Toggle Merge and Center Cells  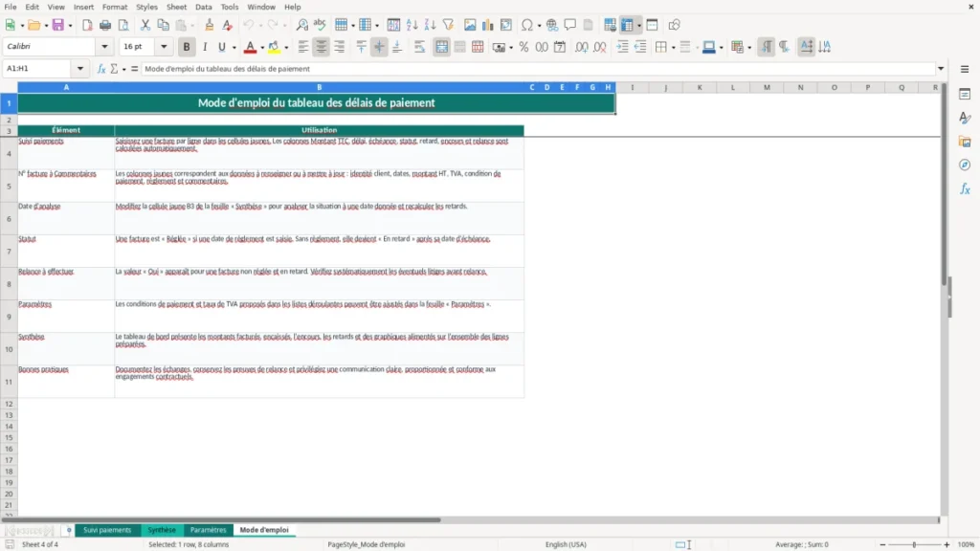[x=441, y=47]
